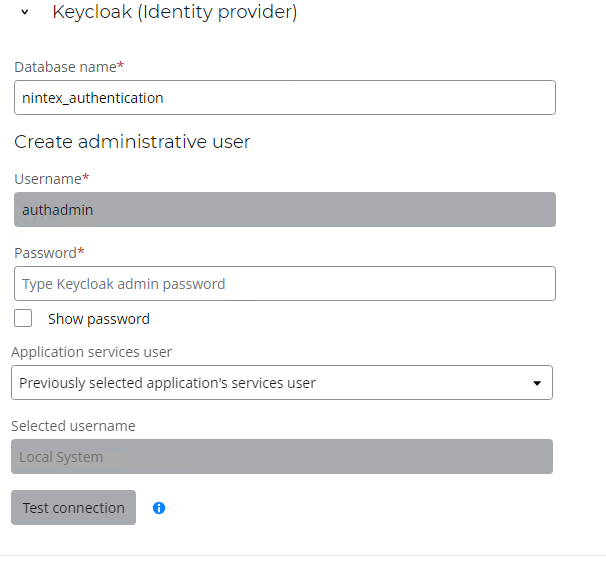Click the Database name label
Image resolution: width=606 pixels, height=562 pixels.
click(66, 67)
